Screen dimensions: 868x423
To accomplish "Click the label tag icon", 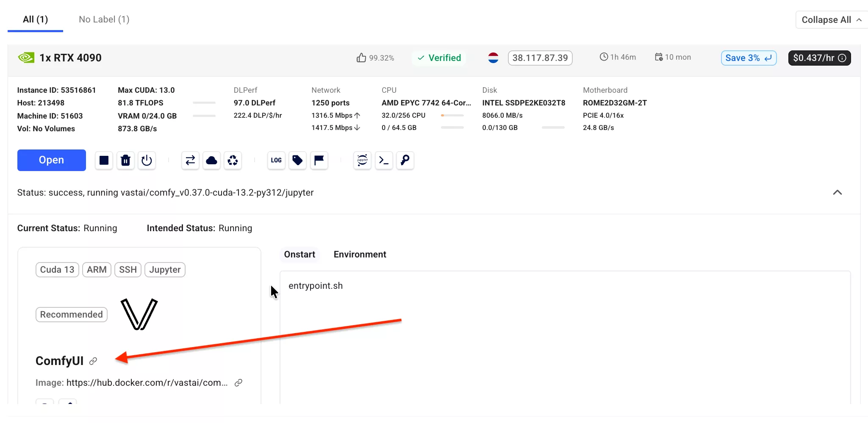I will coord(297,160).
